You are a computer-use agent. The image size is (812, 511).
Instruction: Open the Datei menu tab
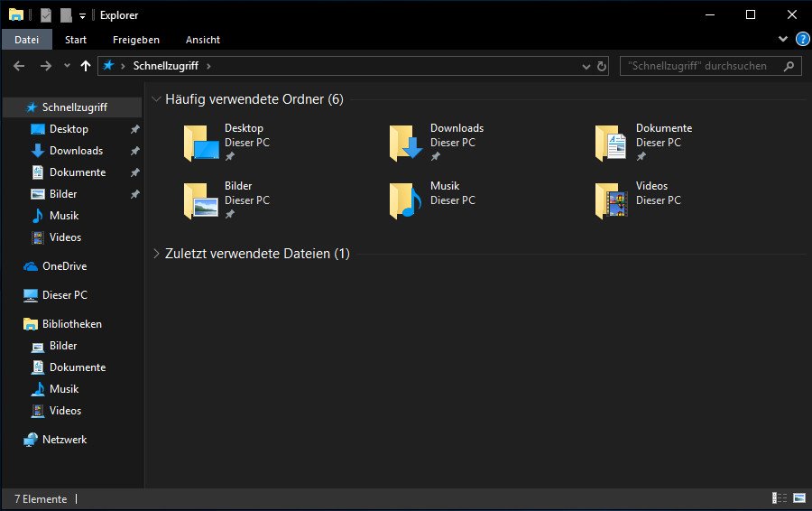point(26,40)
